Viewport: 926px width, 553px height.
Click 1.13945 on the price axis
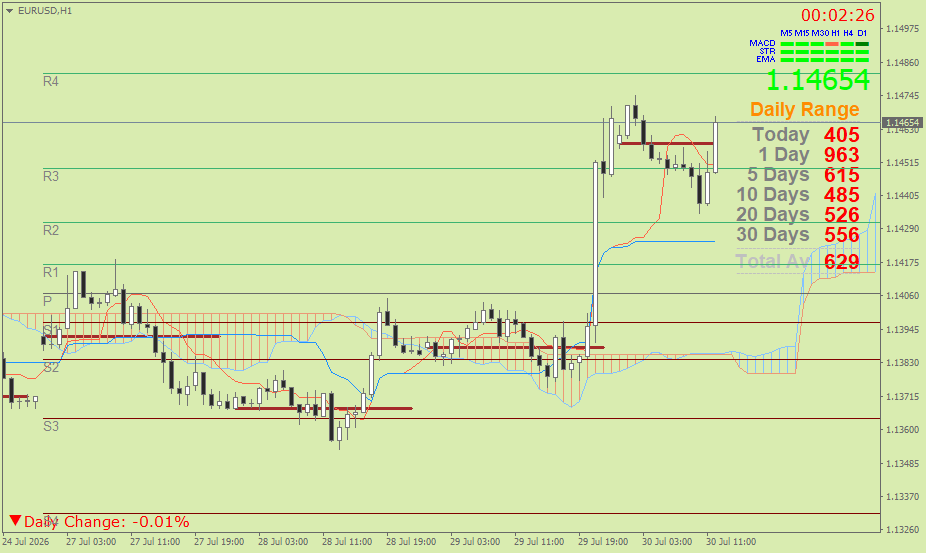(x=902, y=329)
